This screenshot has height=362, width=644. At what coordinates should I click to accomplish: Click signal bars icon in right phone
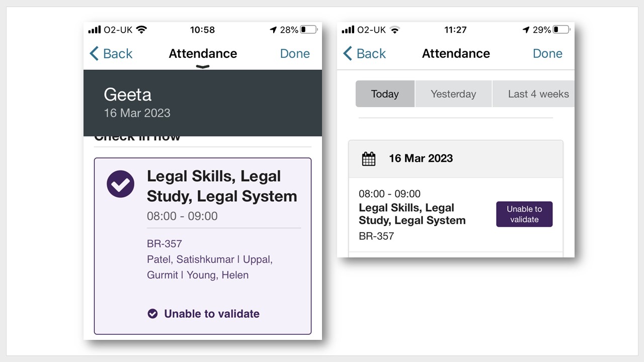click(x=348, y=30)
